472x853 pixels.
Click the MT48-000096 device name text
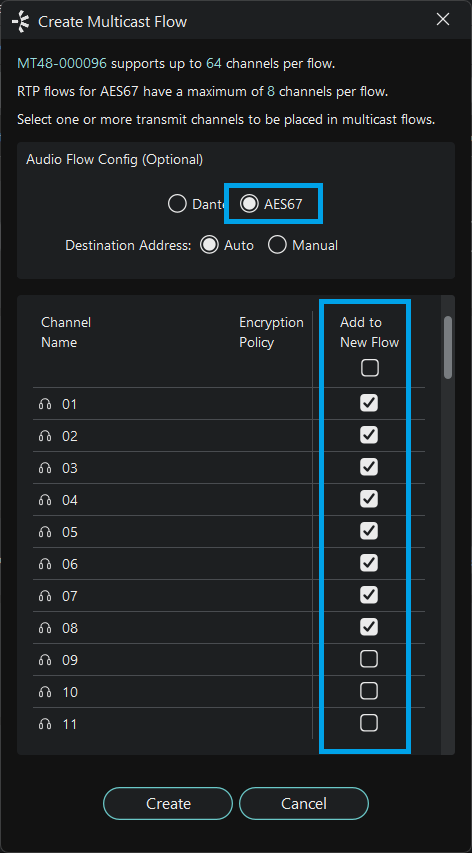tap(62, 64)
